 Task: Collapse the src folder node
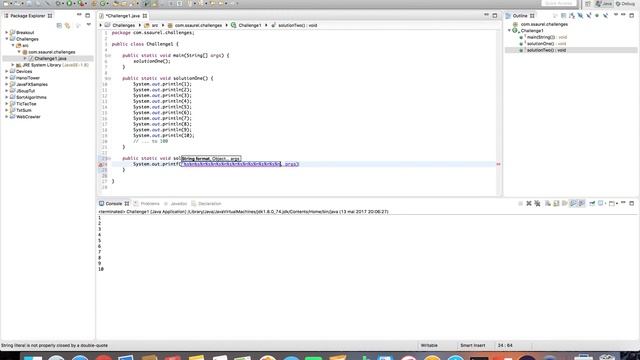click(x=13, y=45)
